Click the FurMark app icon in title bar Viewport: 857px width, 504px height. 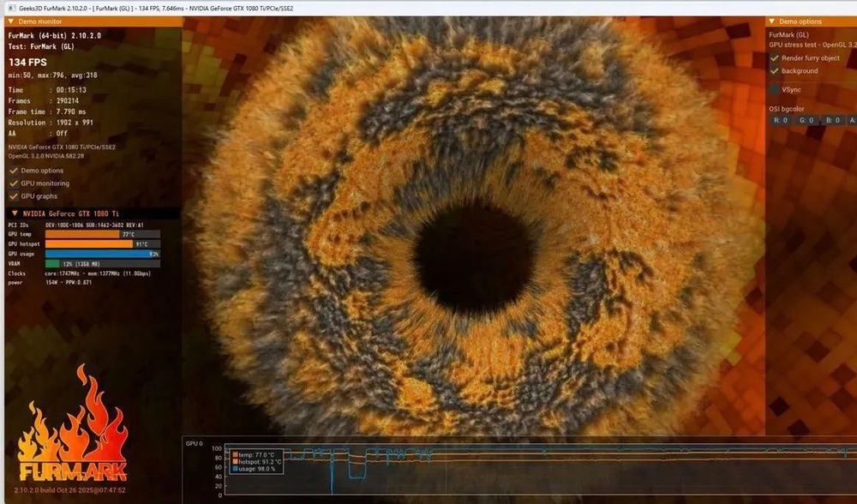pyautogui.click(x=12, y=9)
